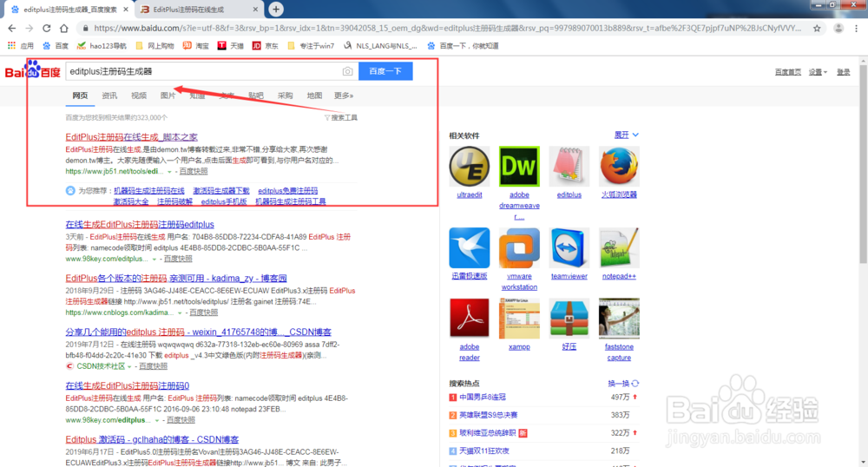Open the 百度 bookmark
The image size is (868, 467).
(56, 46)
